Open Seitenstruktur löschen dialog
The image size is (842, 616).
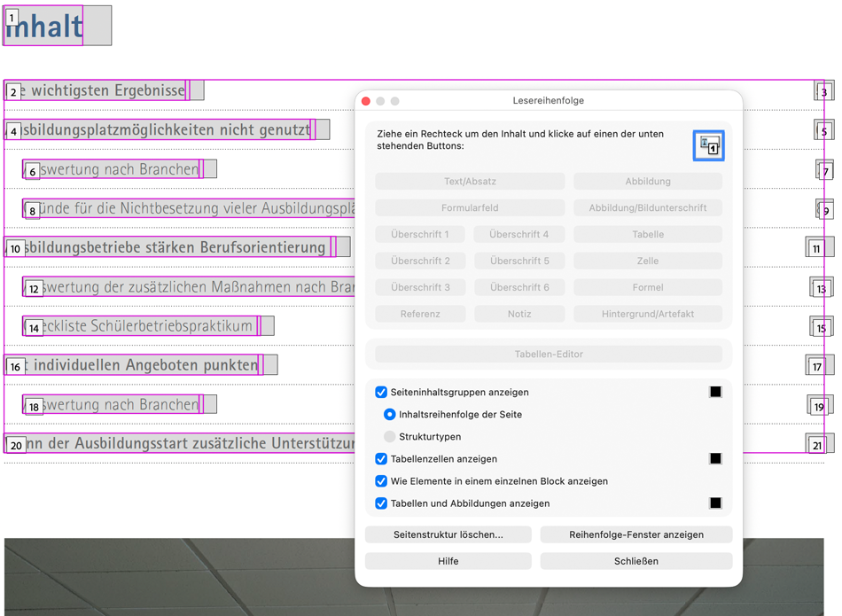coord(448,534)
